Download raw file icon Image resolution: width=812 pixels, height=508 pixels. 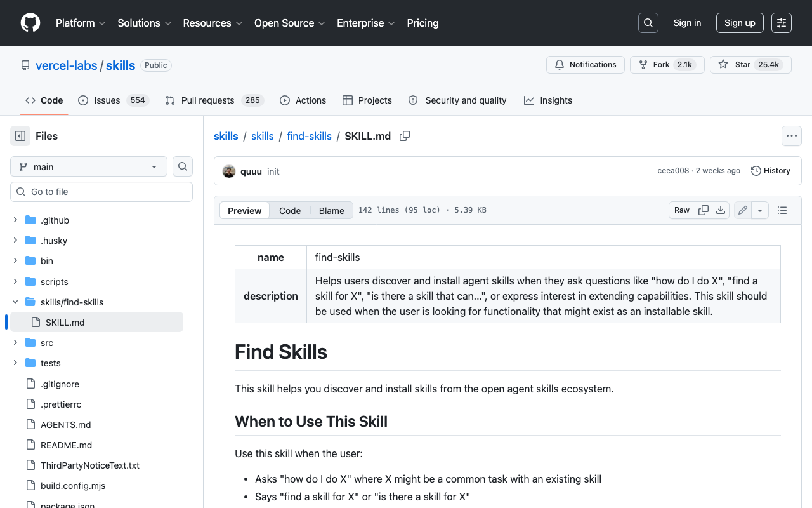(x=721, y=210)
